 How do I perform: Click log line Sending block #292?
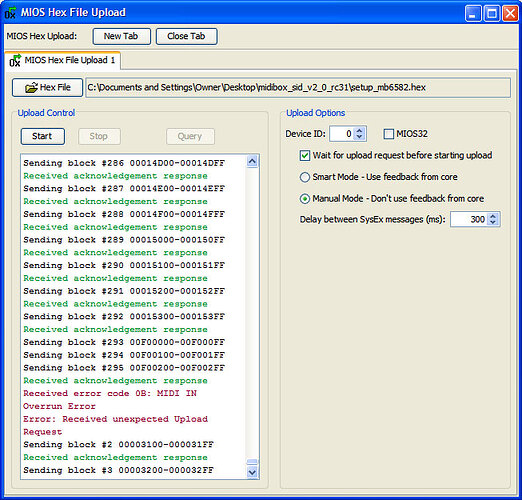tap(124, 317)
